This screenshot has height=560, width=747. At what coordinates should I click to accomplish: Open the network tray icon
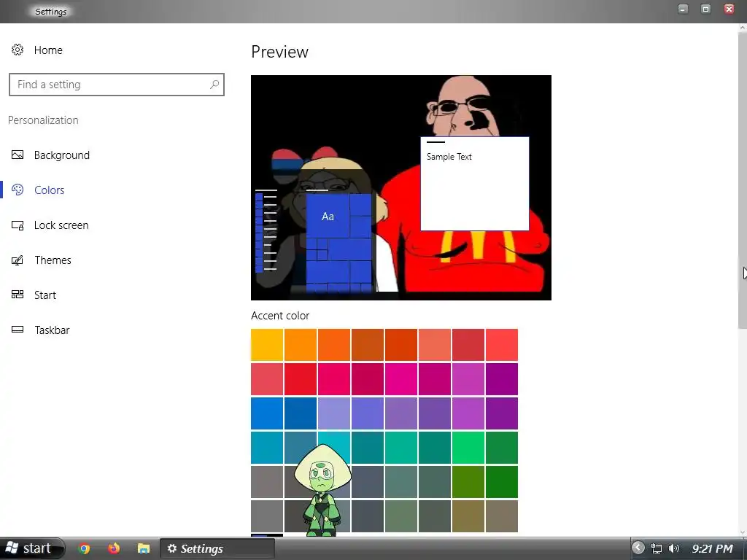click(657, 548)
